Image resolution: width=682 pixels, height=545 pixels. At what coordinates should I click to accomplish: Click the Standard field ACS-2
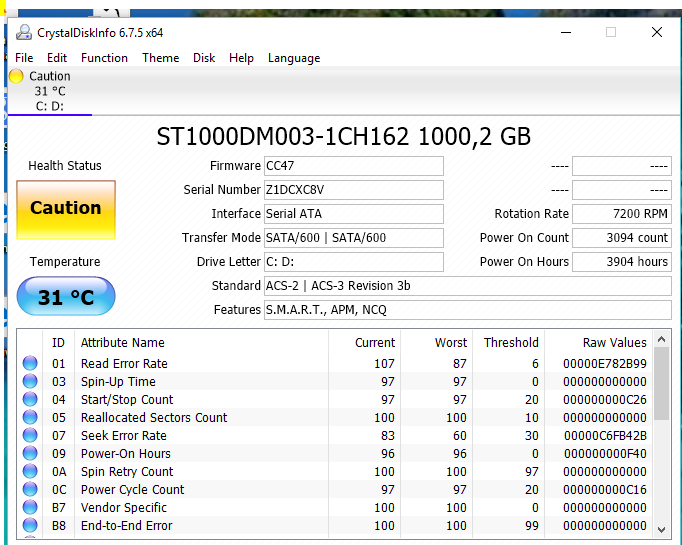pyautogui.click(x=468, y=286)
